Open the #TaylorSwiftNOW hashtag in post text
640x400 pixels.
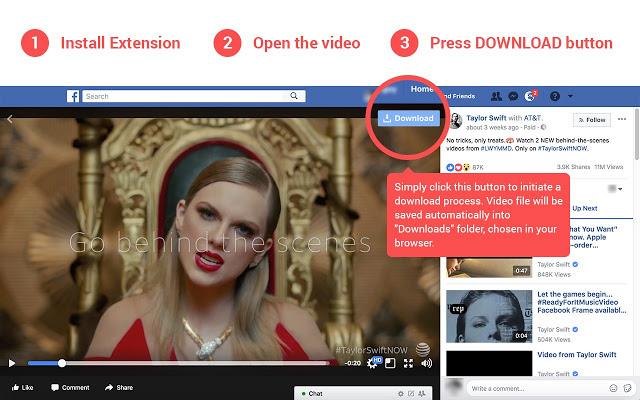562,149
